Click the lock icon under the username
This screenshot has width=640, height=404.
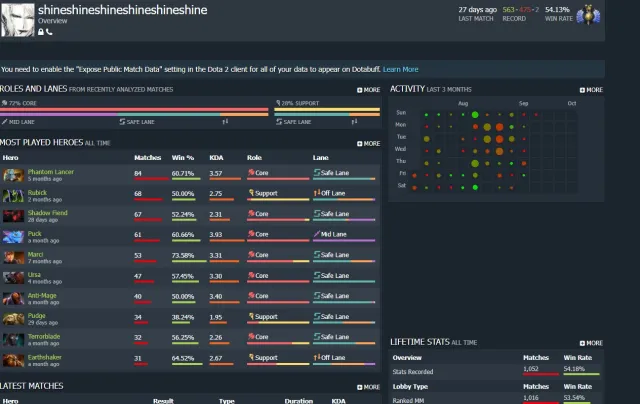click(x=41, y=32)
